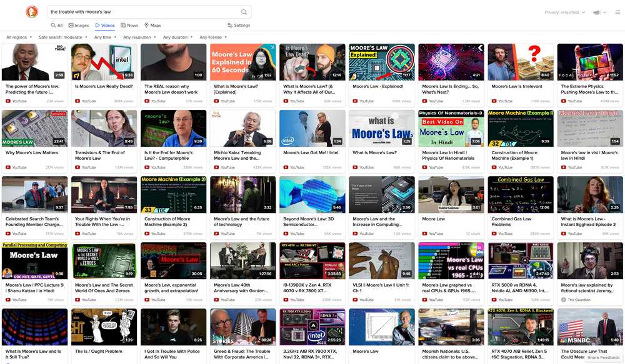Image resolution: width=625 pixels, height=364 pixels.
Task: Open the Maps search tab
Action: (x=152, y=26)
